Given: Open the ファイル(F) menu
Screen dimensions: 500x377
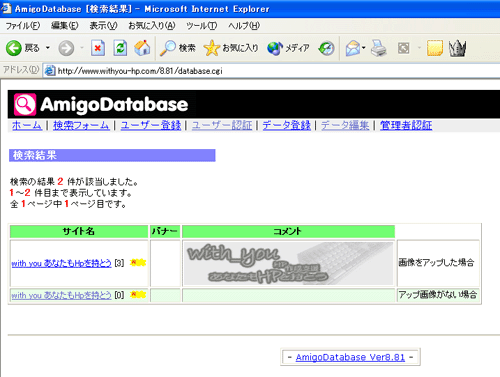Looking at the screenshot, I should point(23,26).
